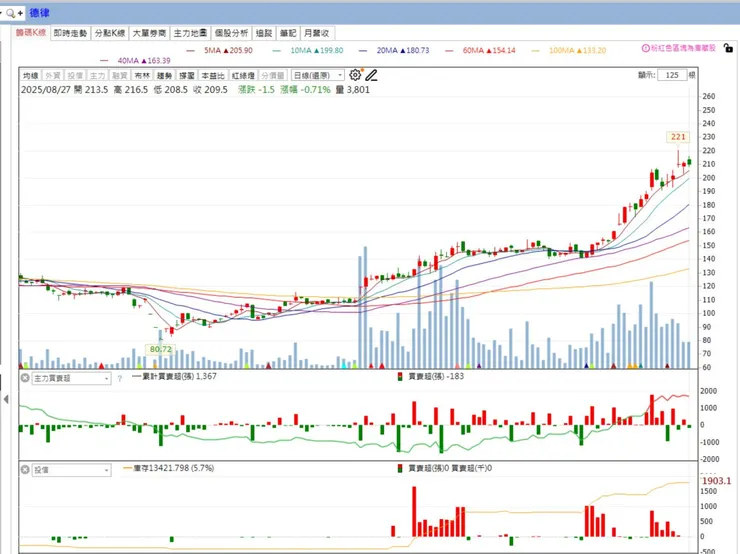Open the 投信 indicator panel dropdown
This screenshot has height=554, width=740.
tap(71, 470)
